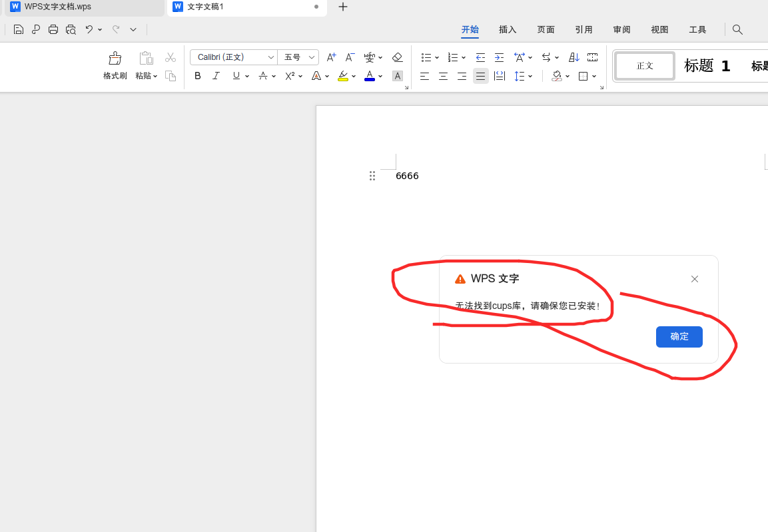Align text right
The image size is (768, 532).
point(462,76)
